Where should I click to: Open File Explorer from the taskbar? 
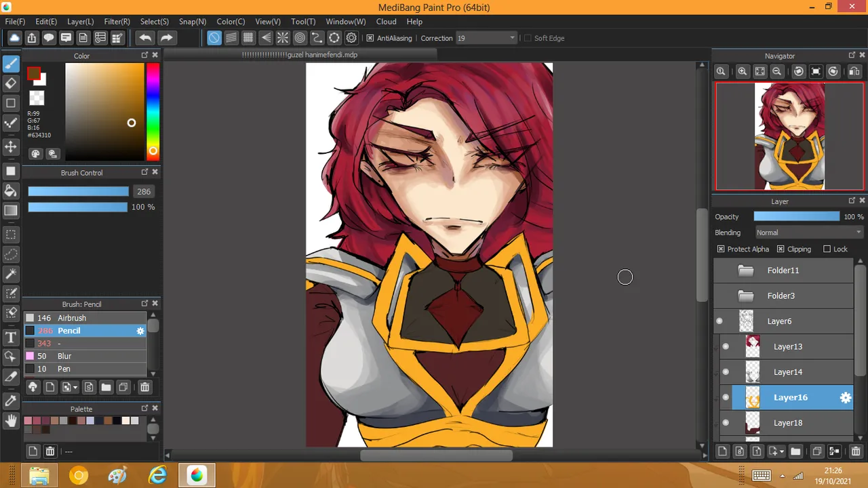[x=39, y=475]
